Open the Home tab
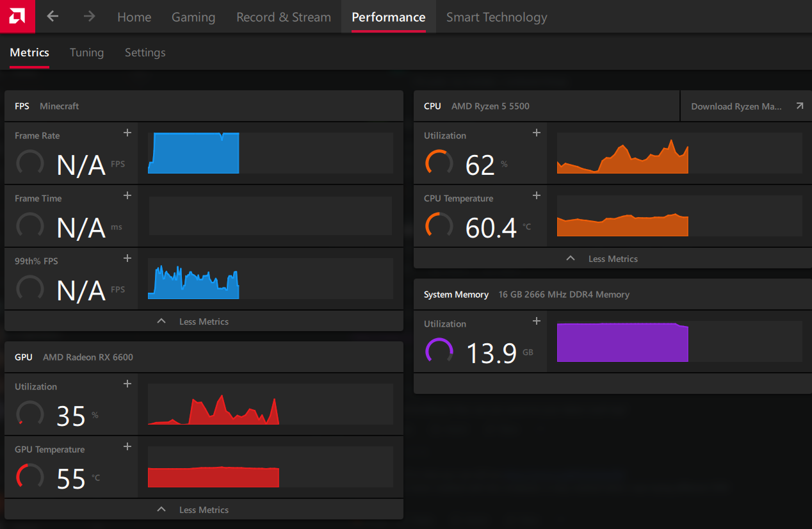Image resolution: width=812 pixels, height=529 pixels. point(134,17)
